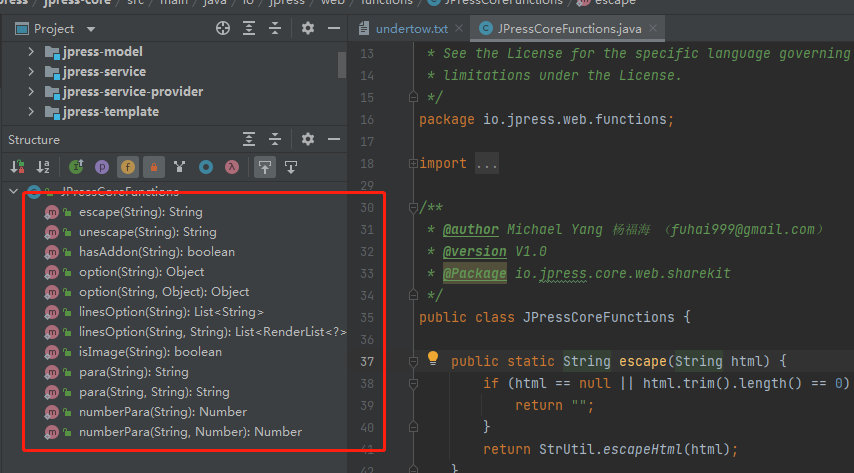Select para(String, String) method

[x=154, y=392]
